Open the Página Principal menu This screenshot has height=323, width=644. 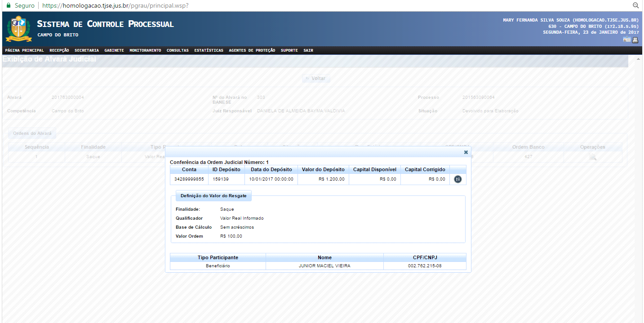point(24,50)
